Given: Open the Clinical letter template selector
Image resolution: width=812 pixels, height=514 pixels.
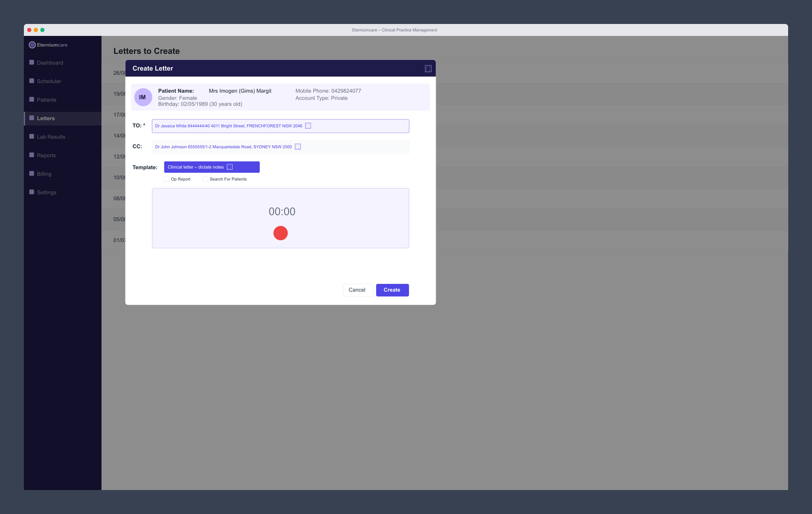Looking at the screenshot, I should [203, 167].
